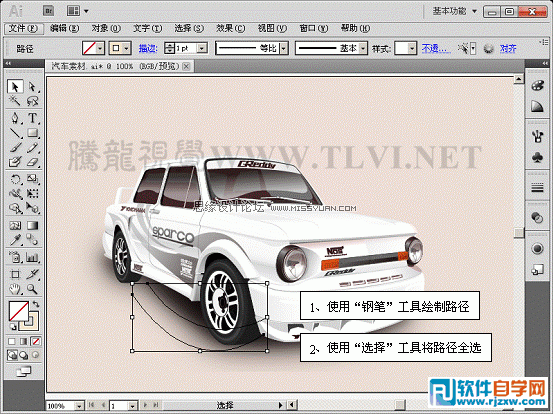The width and height of the screenshot is (553, 414).
Task: Select the Scale tool
Action: click(x=32, y=179)
